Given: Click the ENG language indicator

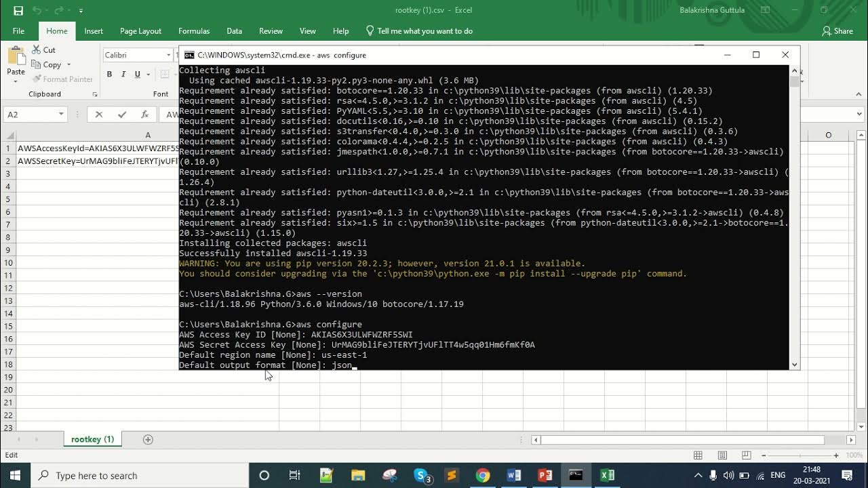Looking at the screenshot, I should click(778, 475).
